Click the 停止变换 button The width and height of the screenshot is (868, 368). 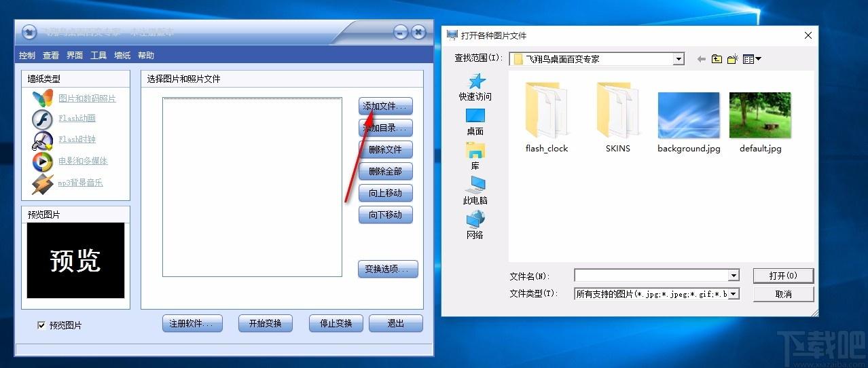[336, 323]
